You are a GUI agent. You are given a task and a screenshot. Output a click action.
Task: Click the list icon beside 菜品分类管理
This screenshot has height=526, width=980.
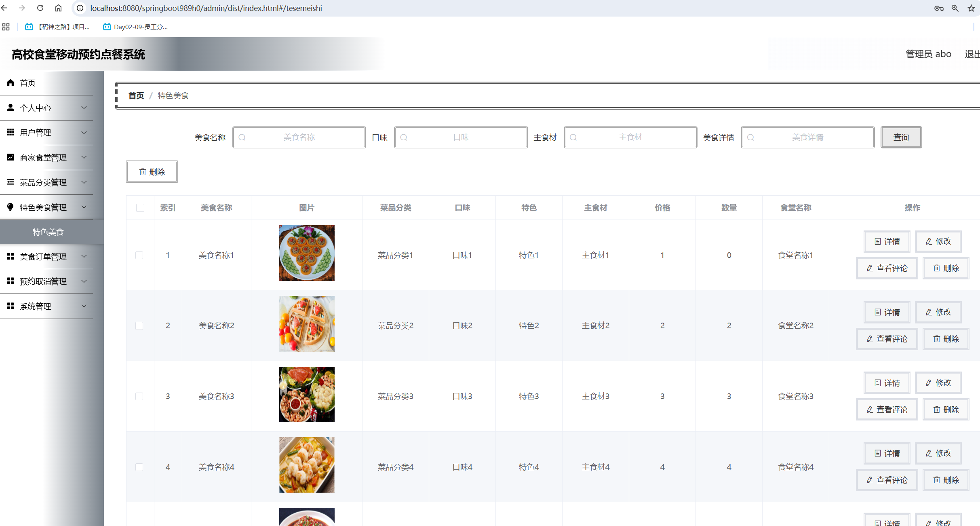(11, 182)
